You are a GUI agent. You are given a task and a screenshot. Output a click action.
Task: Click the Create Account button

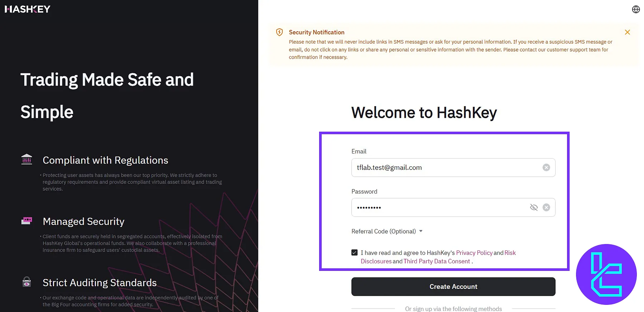click(x=453, y=287)
